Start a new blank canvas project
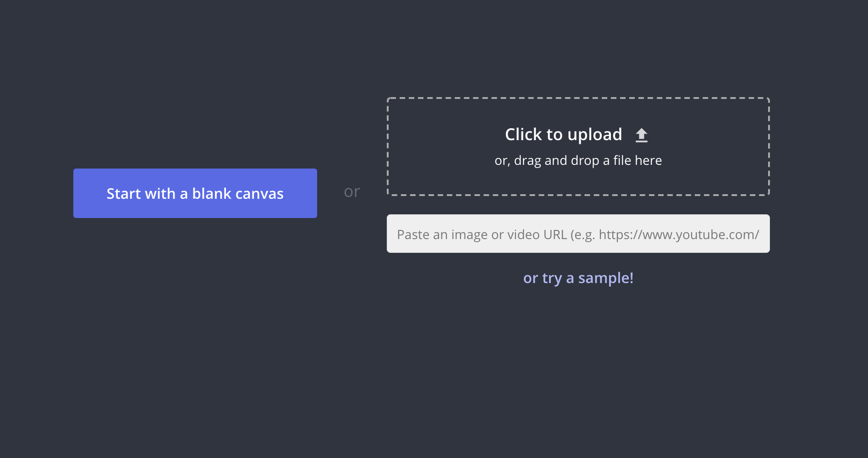The height and width of the screenshot is (458, 868). (195, 193)
